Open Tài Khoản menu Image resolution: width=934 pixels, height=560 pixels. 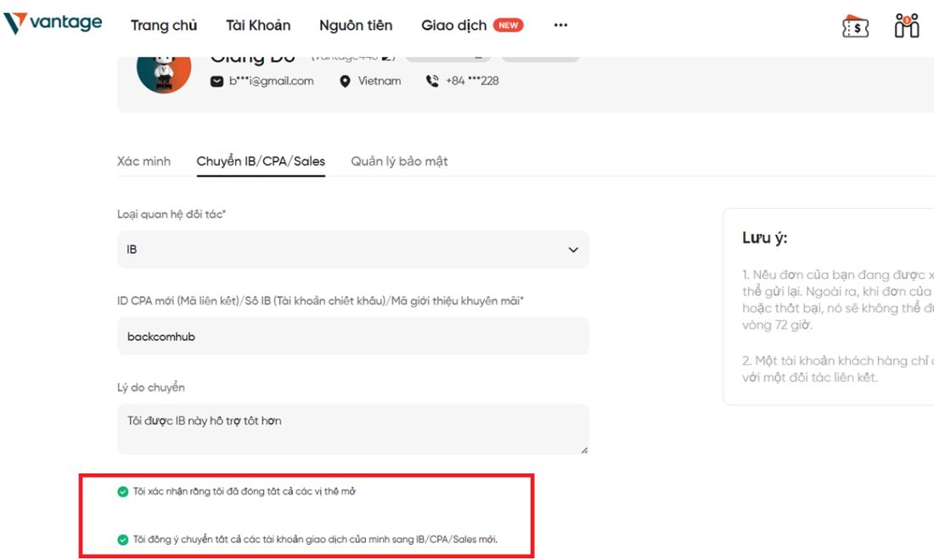coord(258,25)
